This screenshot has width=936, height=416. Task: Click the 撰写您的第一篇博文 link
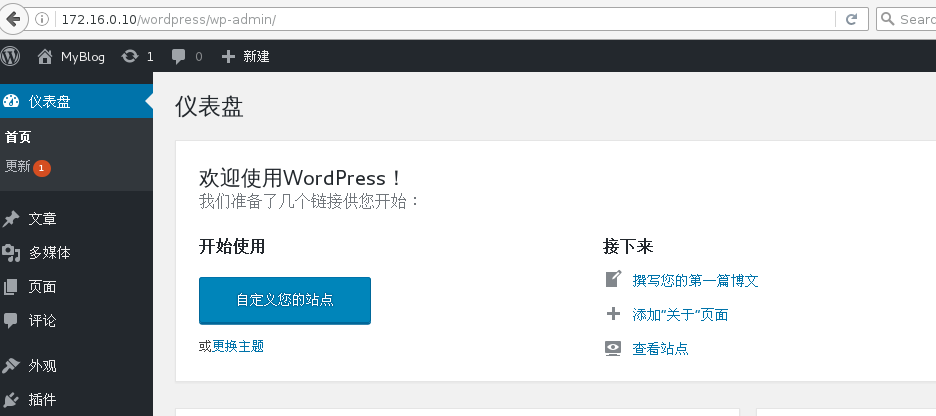click(x=695, y=281)
